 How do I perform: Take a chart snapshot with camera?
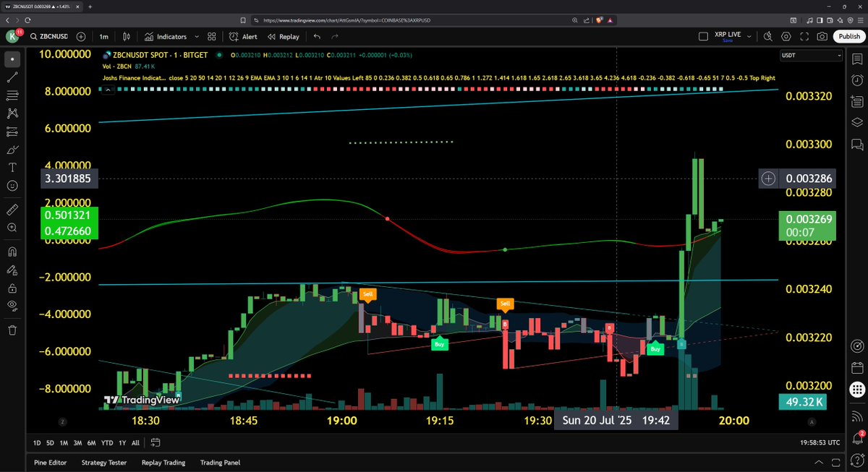822,36
